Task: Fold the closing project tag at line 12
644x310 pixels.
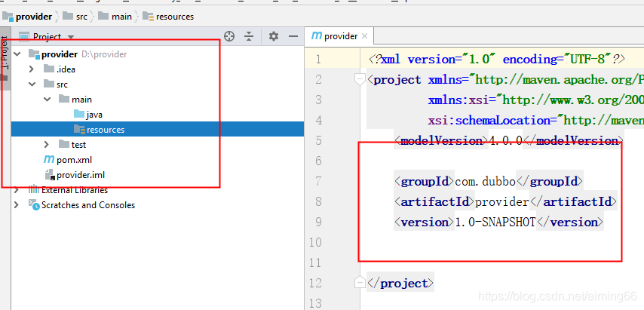Action: pyautogui.click(x=360, y=283)
